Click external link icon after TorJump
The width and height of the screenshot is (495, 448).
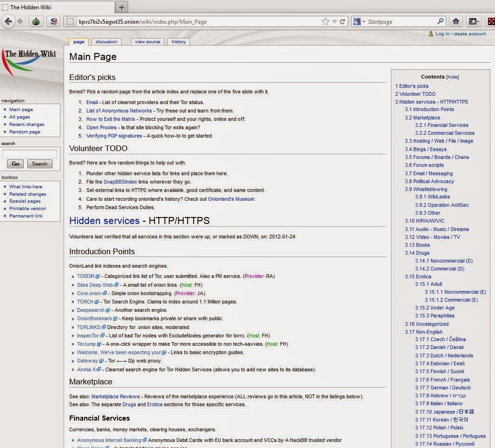point(99,344)
